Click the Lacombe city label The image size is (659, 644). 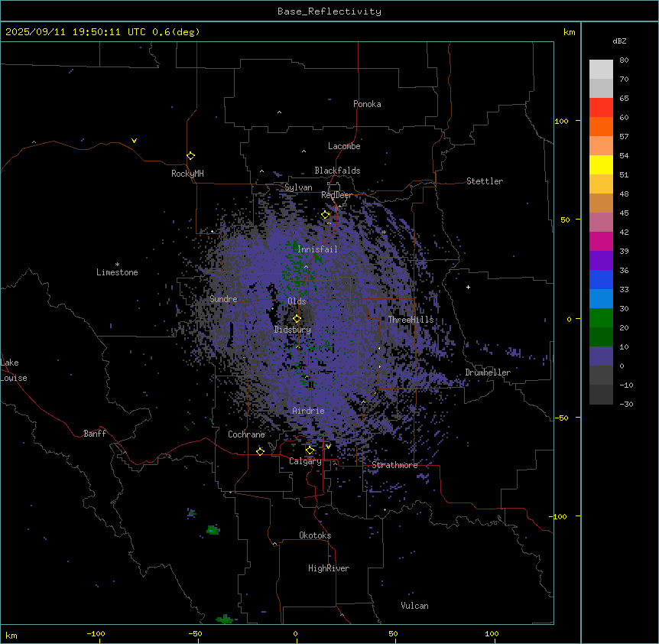click(344, 146)
